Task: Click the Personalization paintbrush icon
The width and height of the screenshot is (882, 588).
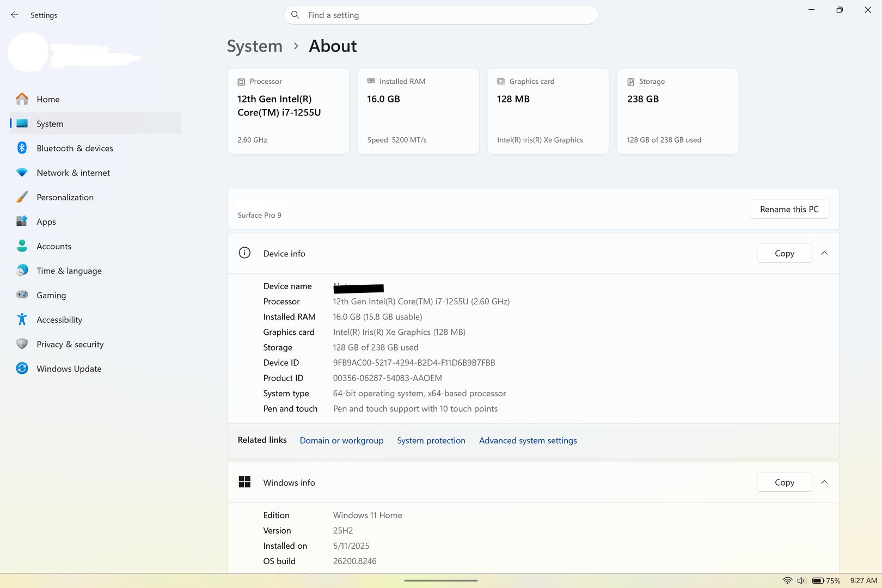Action: pyautogui.click(x=22, y=197)
